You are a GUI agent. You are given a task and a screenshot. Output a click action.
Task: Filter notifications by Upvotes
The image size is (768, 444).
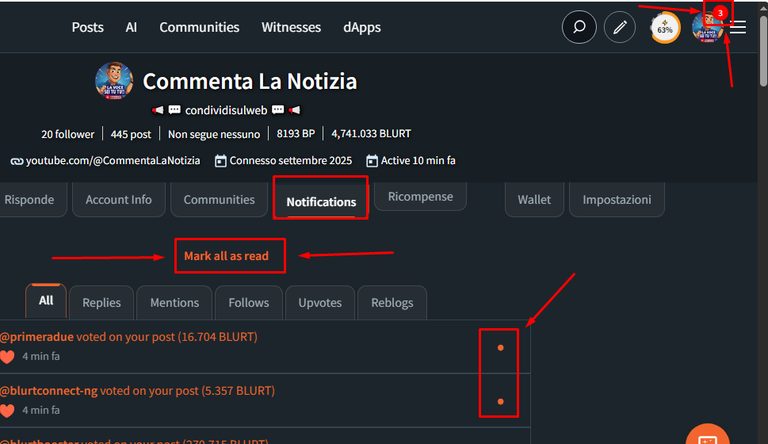[x=320, y=303]
